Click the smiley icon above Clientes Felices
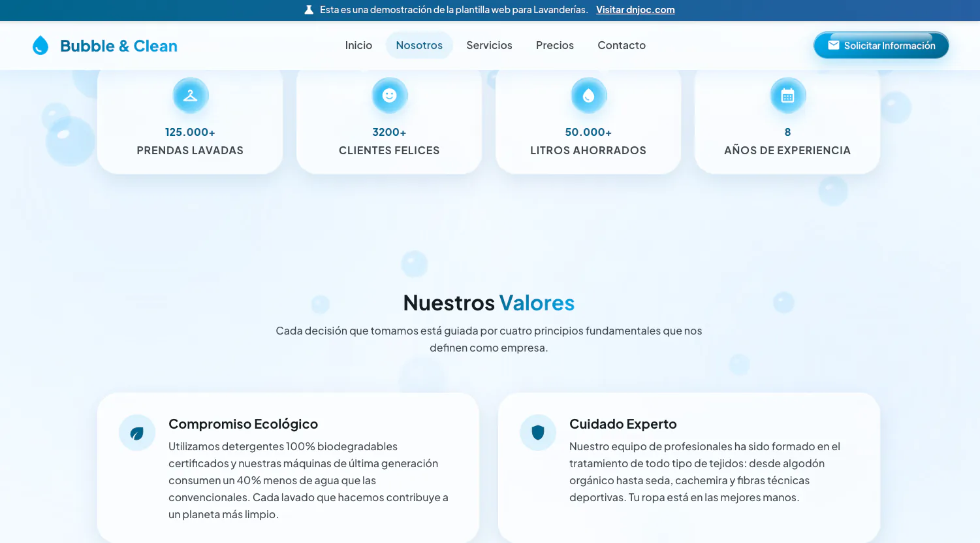Image resolution: width=980 pixels, height=543 pixels. coord(389,95)
